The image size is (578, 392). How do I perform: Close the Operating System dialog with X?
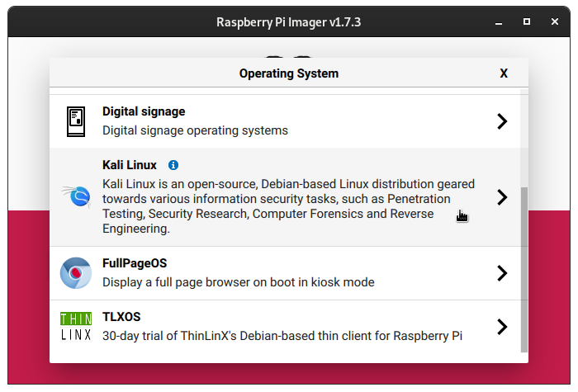point(504,73)
